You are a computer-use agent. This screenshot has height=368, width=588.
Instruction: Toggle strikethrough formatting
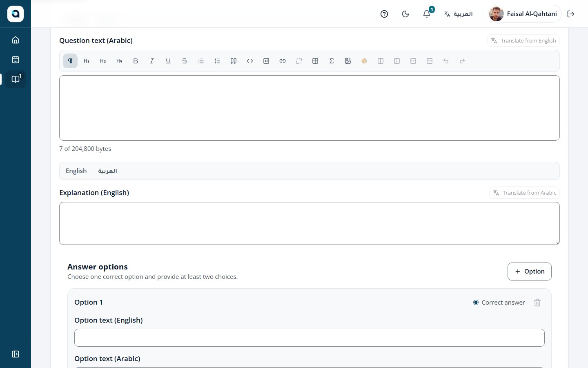185,61
